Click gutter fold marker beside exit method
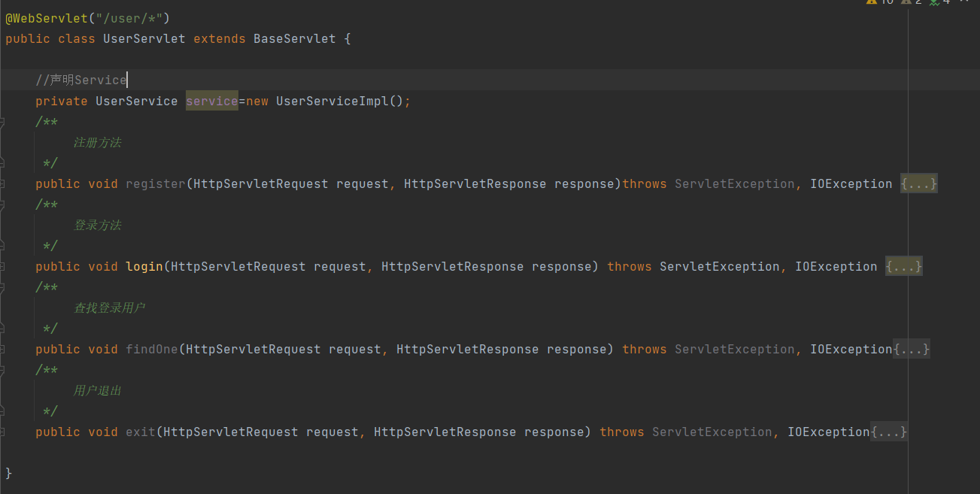Viewport: 980px width, 494px height. (2, 432)
